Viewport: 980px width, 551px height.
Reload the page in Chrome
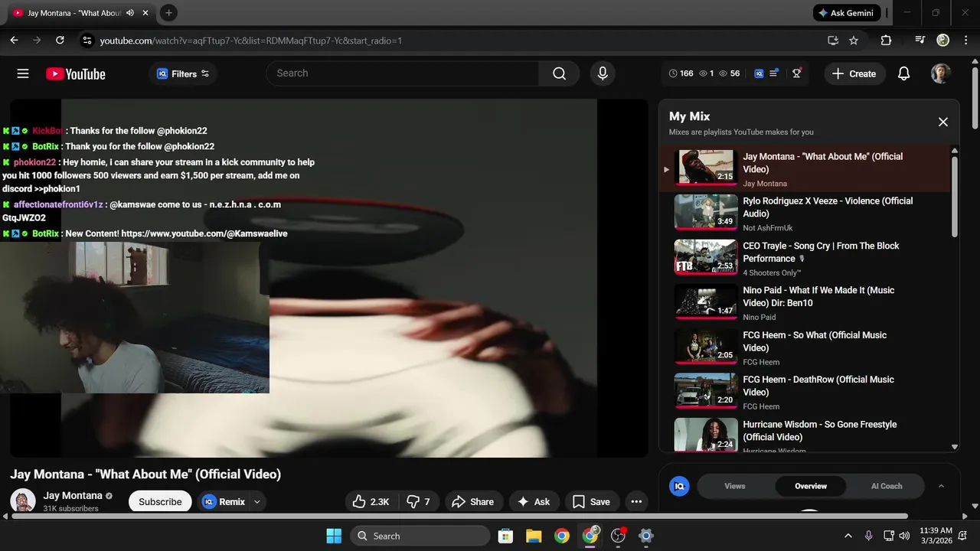point(60,40)
